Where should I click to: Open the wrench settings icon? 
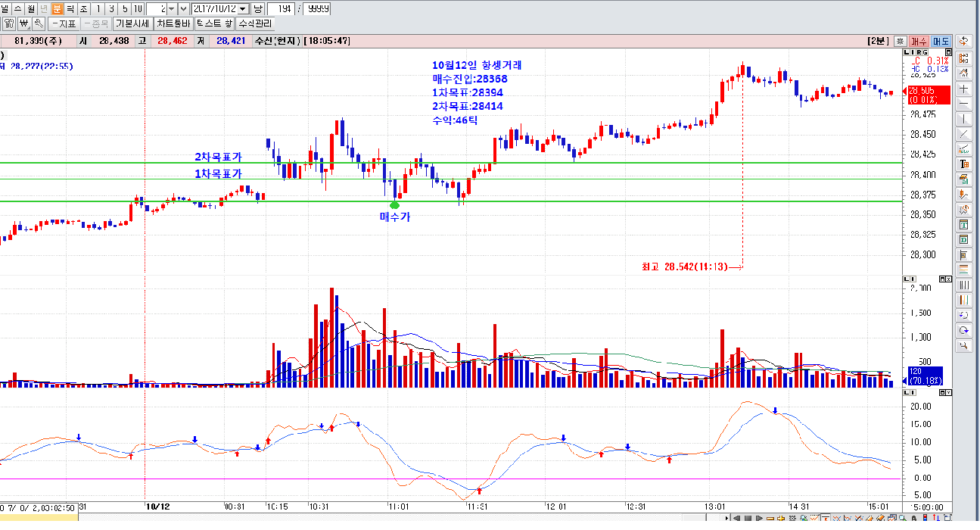(x=38, y=23)
